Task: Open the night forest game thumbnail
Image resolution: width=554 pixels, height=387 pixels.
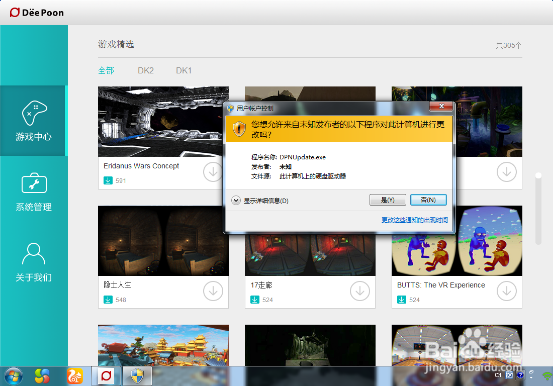Action: coord(489,121)
